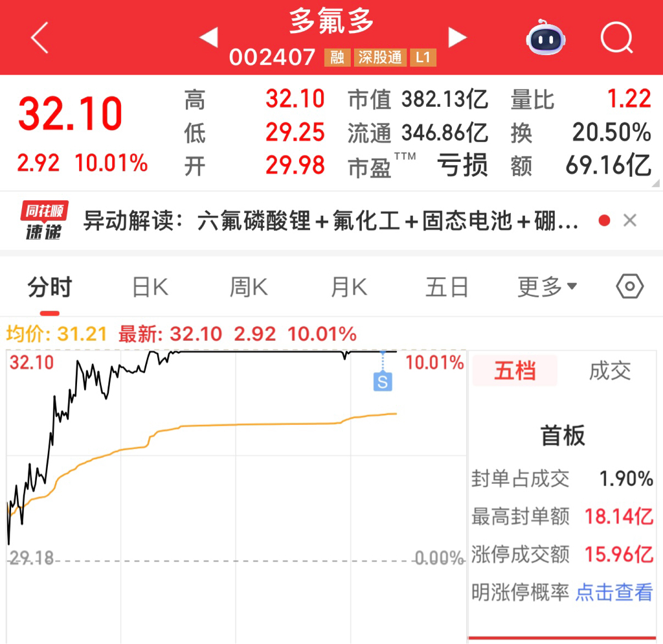Tap the open price value 29.98
The width and height of the screenshot is (663, 644).
coord(295,165)
